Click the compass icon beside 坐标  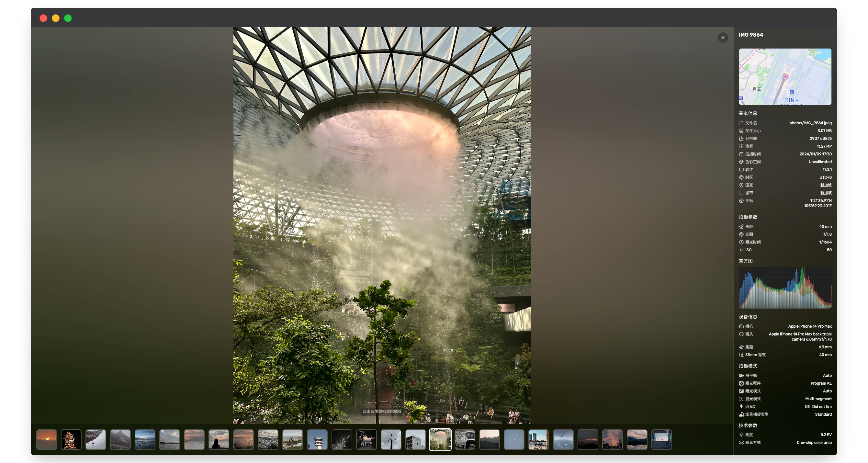(x=741, y=201)
